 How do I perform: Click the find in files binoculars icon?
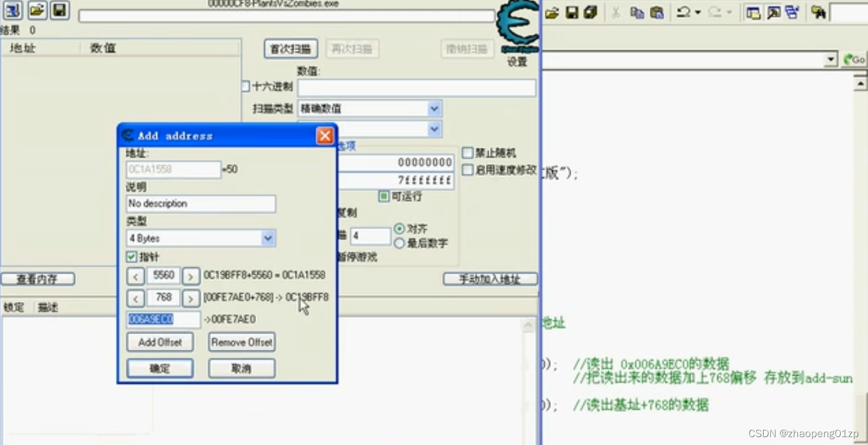(818, 13)
